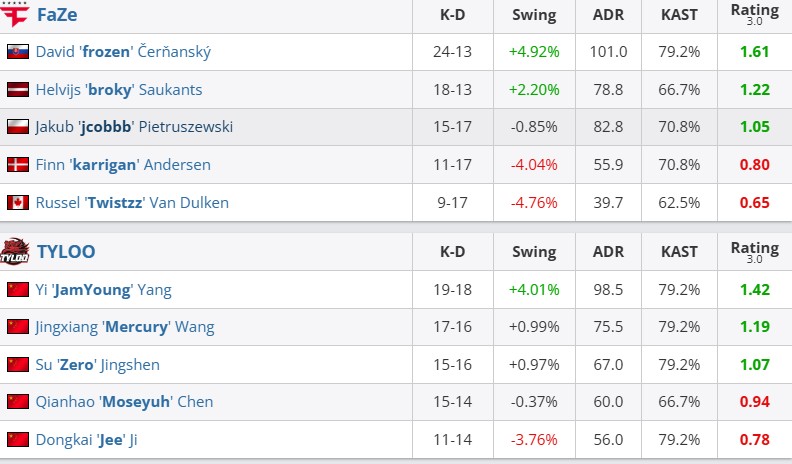This screenshot has height=464, width=792.
Task: Open Jingxiang 'Mercury' Wang's profile
Action: [124, 327]
